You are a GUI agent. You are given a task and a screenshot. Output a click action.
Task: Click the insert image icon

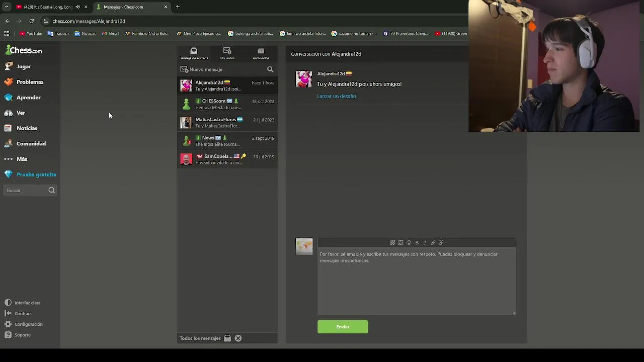tap(401, 243)
